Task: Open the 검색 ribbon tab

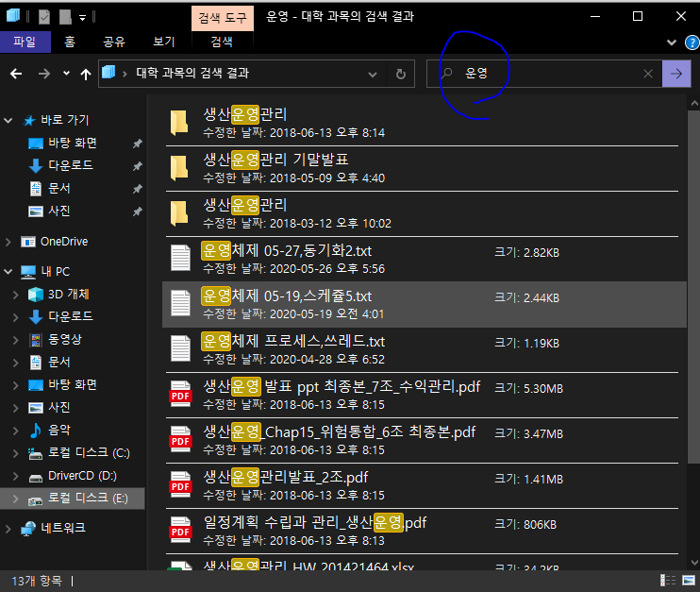Action: point(222,42)
